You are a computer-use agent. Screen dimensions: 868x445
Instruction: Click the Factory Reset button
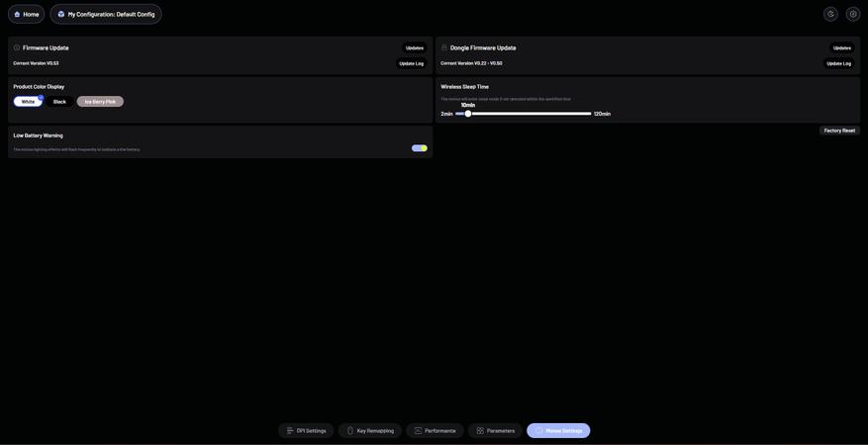point(839,131)
